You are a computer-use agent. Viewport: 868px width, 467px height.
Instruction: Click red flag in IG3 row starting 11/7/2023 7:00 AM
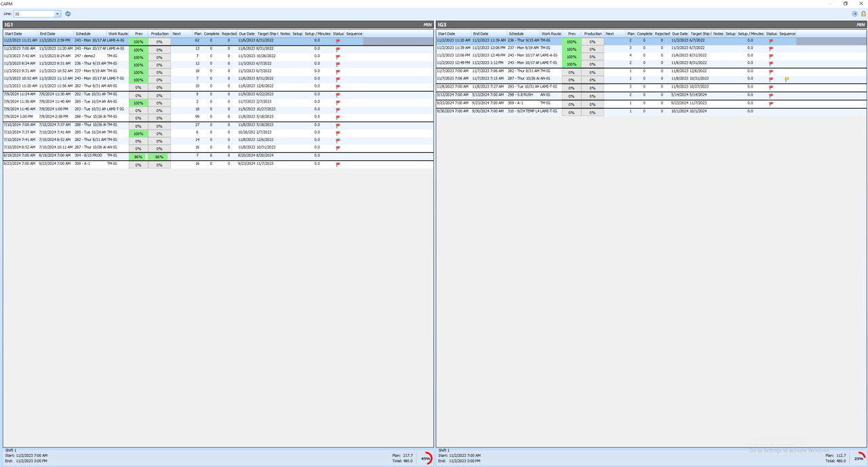[x=771, y=71]
